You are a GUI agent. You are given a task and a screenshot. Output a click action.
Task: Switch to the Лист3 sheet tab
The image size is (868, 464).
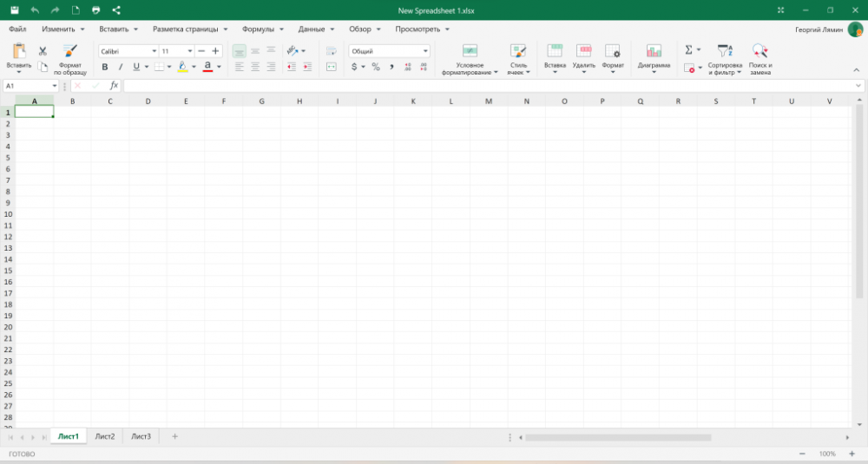pyautogui.click(x=141, y=436)
